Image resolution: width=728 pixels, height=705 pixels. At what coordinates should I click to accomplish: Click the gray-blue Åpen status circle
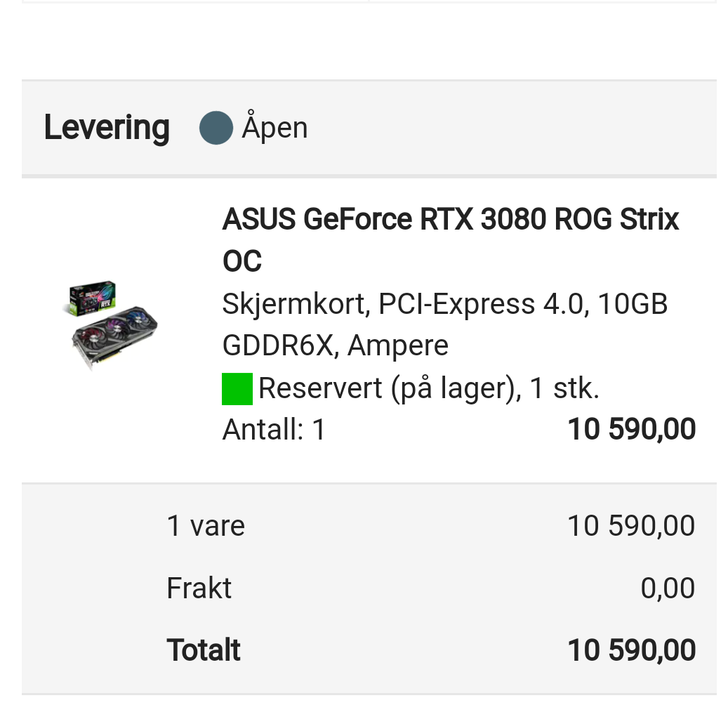pos(216,128)
